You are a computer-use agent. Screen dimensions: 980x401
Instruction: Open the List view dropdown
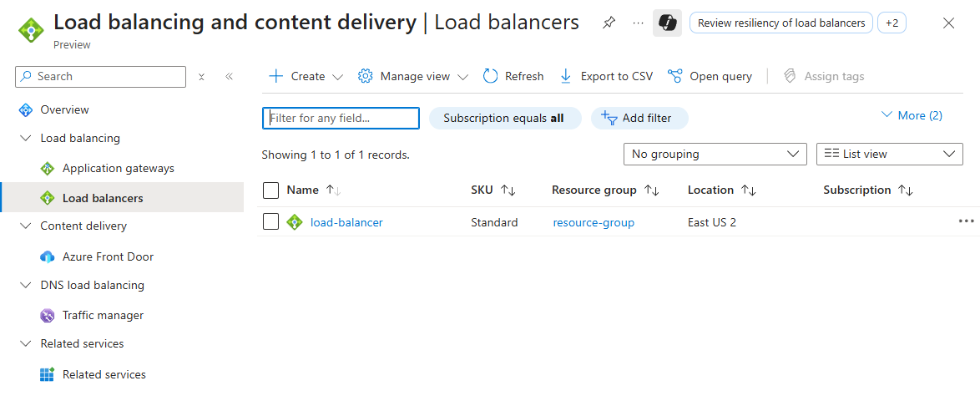889,154
